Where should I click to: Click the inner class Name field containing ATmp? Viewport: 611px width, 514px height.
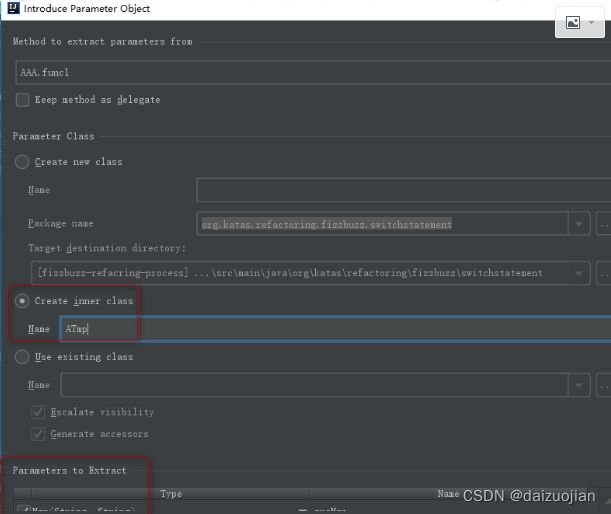[x=336, y=329]
